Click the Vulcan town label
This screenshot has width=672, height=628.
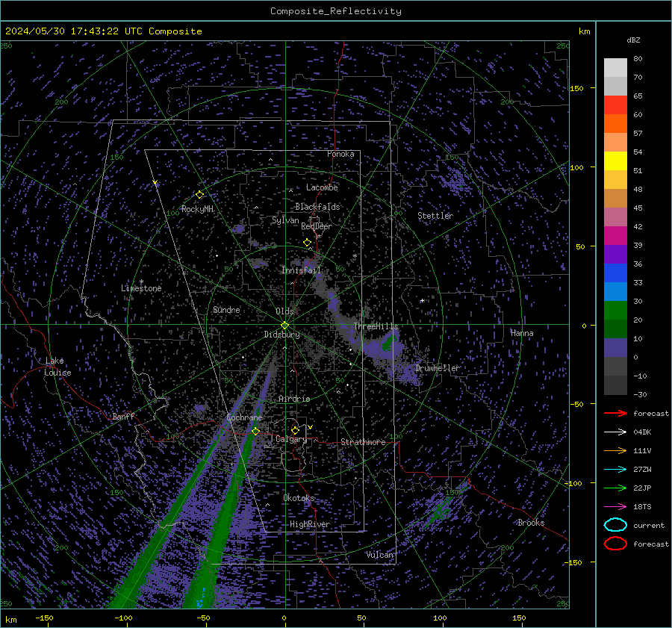[x=379, y=555]
